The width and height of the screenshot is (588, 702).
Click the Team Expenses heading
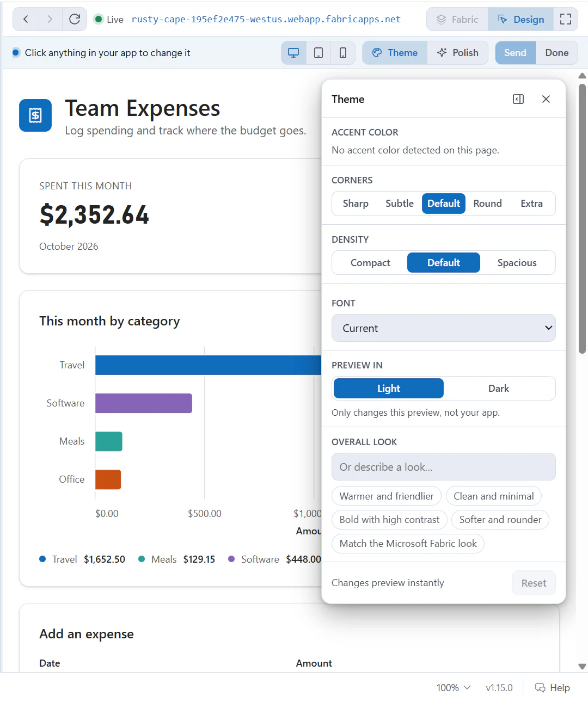click(142, 108)
